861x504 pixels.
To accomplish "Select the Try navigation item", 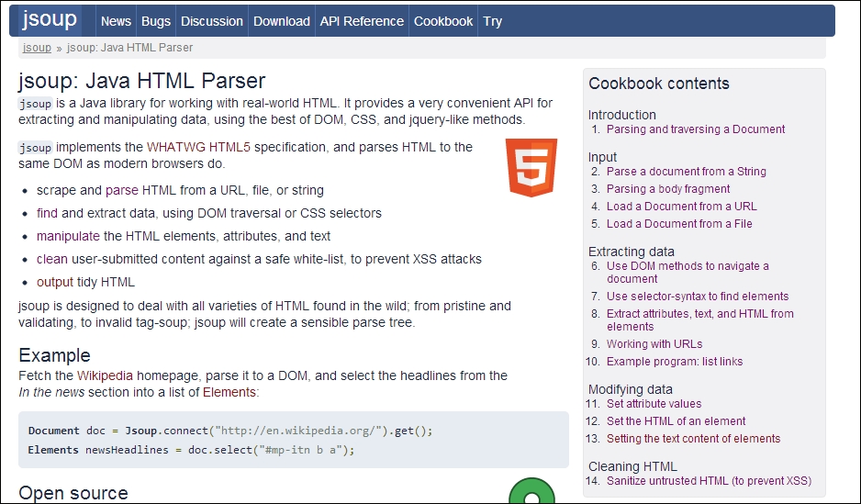I will click(x=493, y=21).
